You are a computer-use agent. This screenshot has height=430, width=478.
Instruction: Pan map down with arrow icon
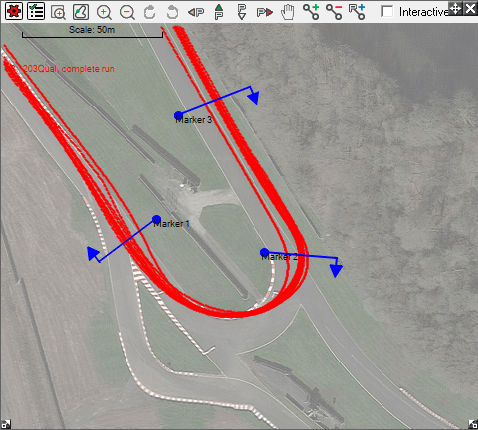(242, 12)
